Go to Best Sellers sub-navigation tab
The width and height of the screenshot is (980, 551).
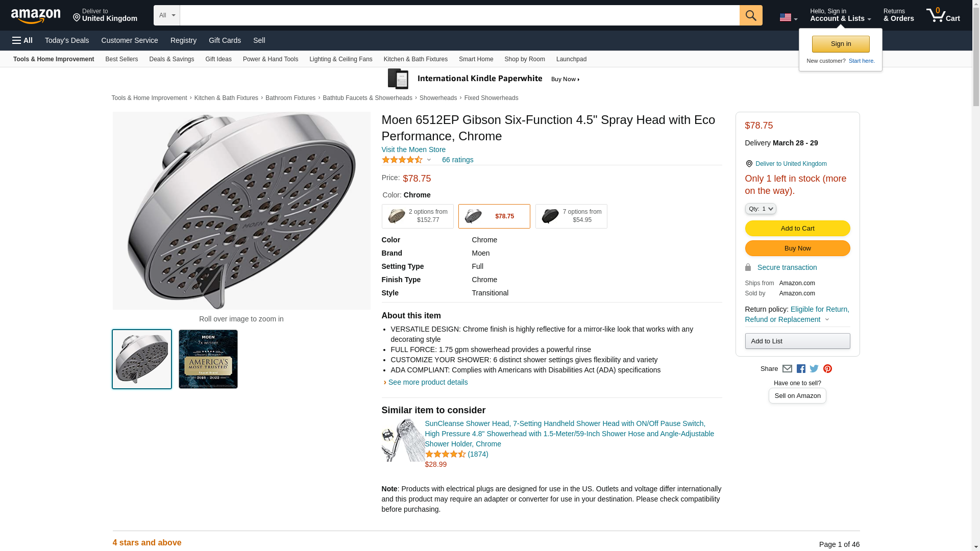click(x=121, y=59)
